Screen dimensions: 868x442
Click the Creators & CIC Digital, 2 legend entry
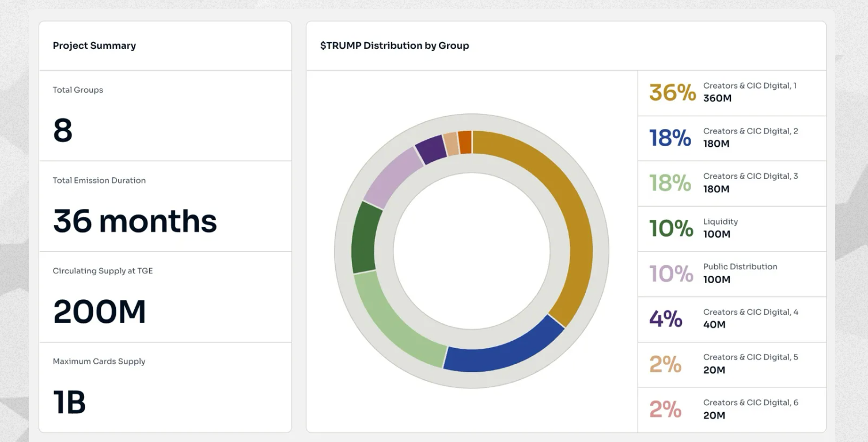point(731,138)
